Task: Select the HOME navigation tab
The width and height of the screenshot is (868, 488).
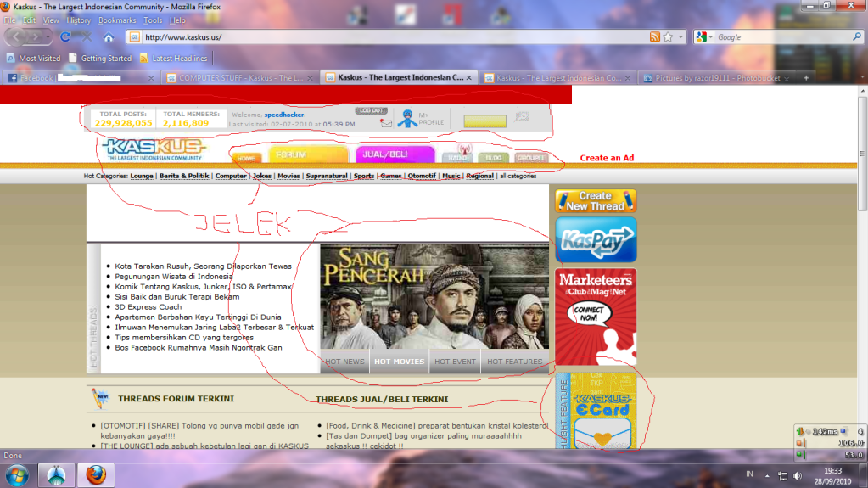Action: (x=246, y=158)
